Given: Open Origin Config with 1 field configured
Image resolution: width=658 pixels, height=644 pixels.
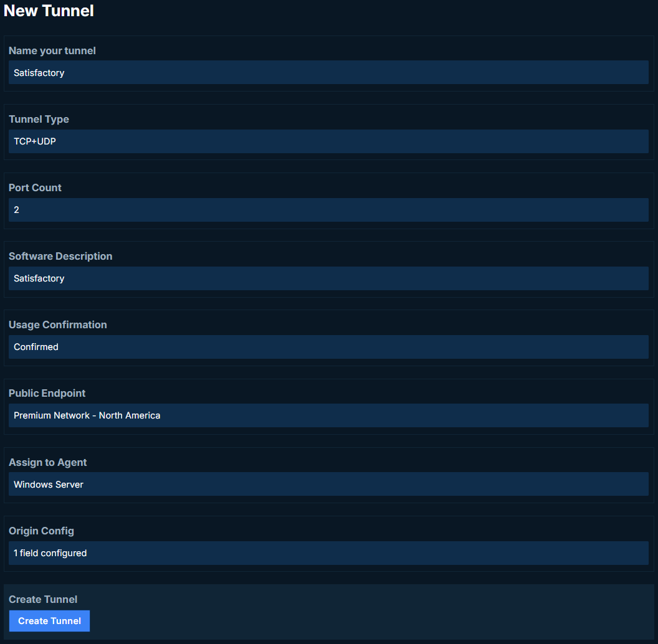Looking at the screenshot, I should pyautogui.click(x=328, y=553).
